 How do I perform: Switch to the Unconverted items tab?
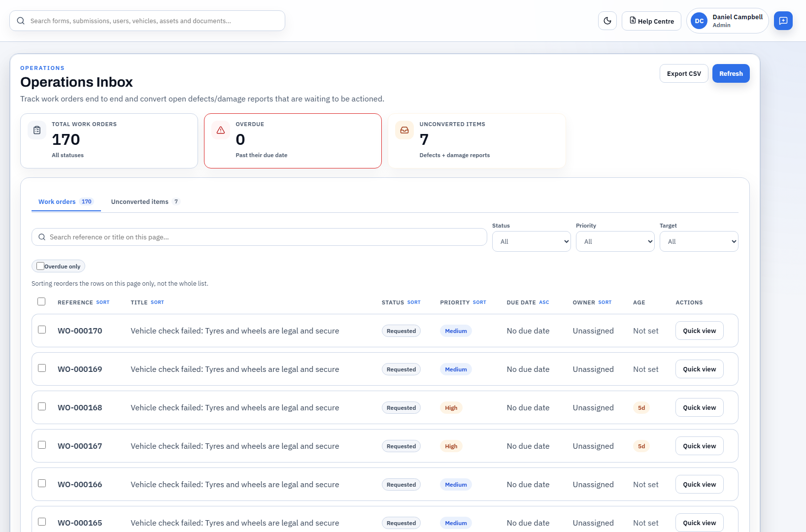point(145,201)
